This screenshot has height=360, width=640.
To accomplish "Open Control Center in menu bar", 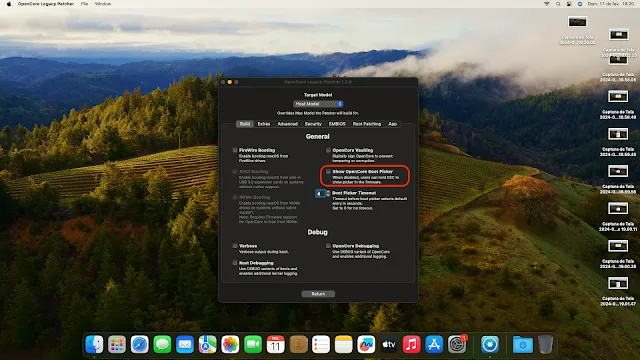I will [x=569, y=4].
